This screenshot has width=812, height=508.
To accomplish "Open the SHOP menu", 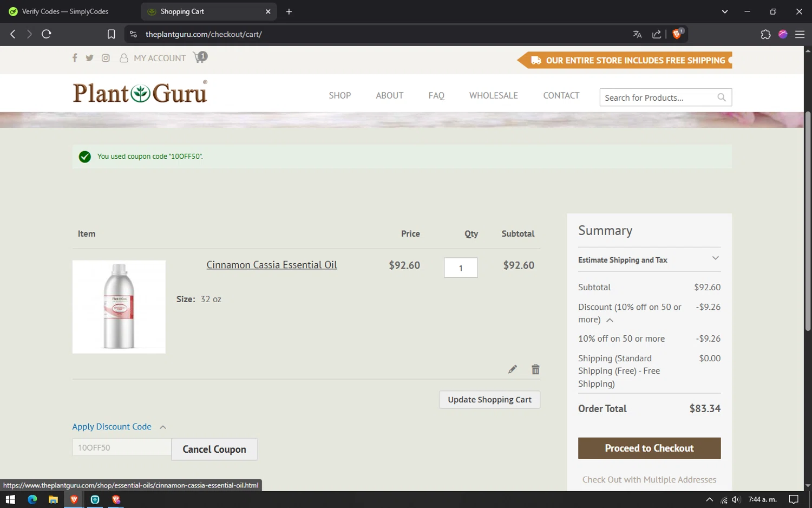I will [340, 95].
